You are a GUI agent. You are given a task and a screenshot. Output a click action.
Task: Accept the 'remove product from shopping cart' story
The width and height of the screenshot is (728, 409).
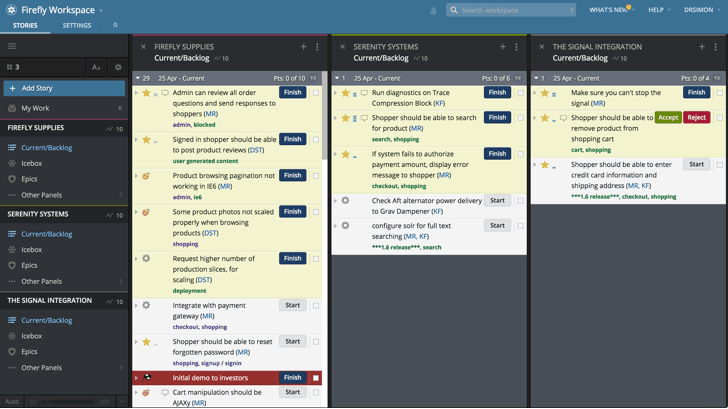(668, 117)
